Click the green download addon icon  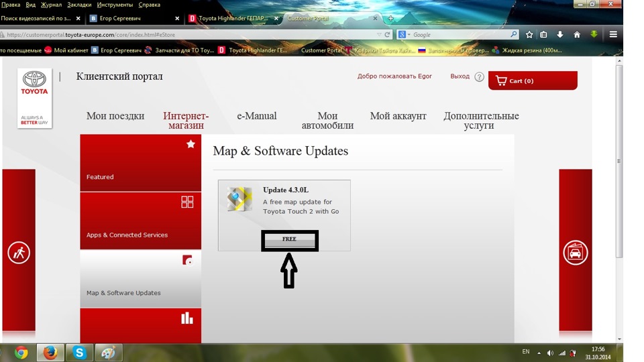[594, 34]
